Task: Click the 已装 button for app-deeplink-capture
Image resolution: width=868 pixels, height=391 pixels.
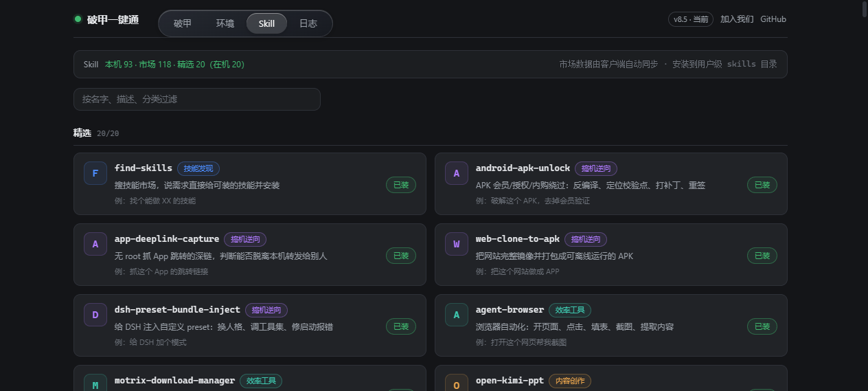Action: 401,256
